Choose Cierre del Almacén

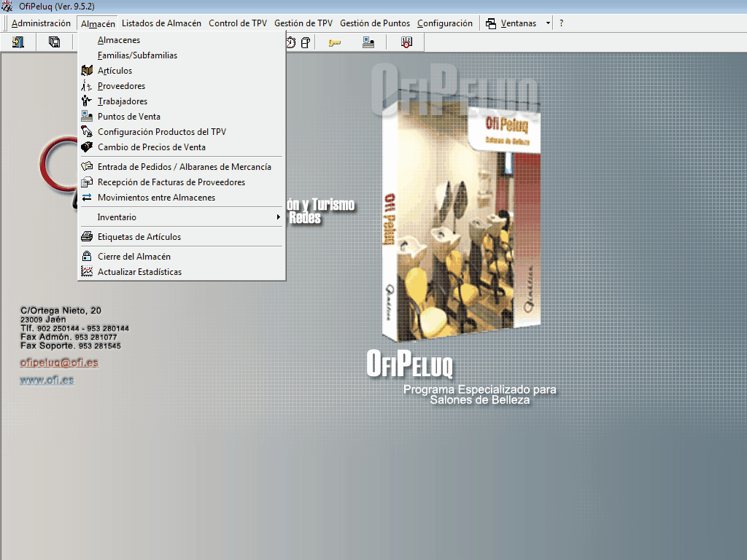[x=182, y=256]
